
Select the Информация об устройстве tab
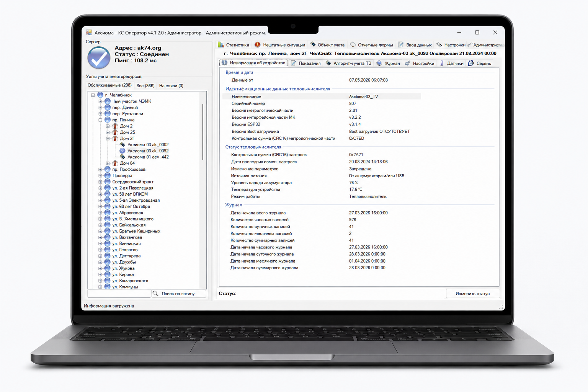[x=253, y=63]
